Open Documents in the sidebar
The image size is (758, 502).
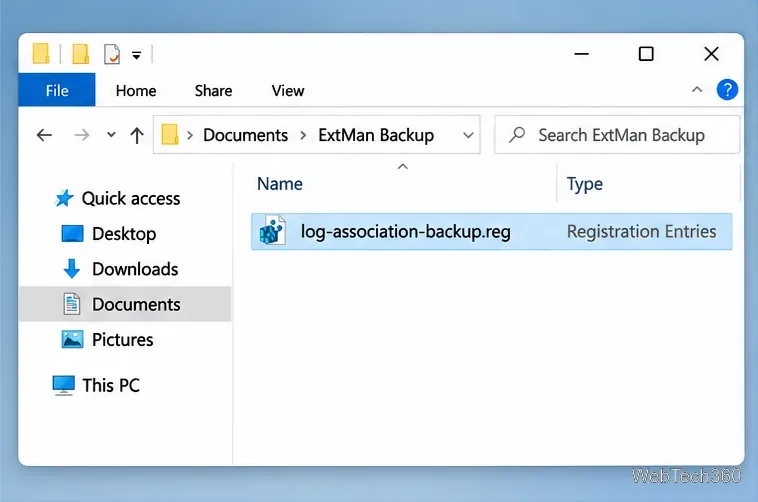tap(125, 304)
